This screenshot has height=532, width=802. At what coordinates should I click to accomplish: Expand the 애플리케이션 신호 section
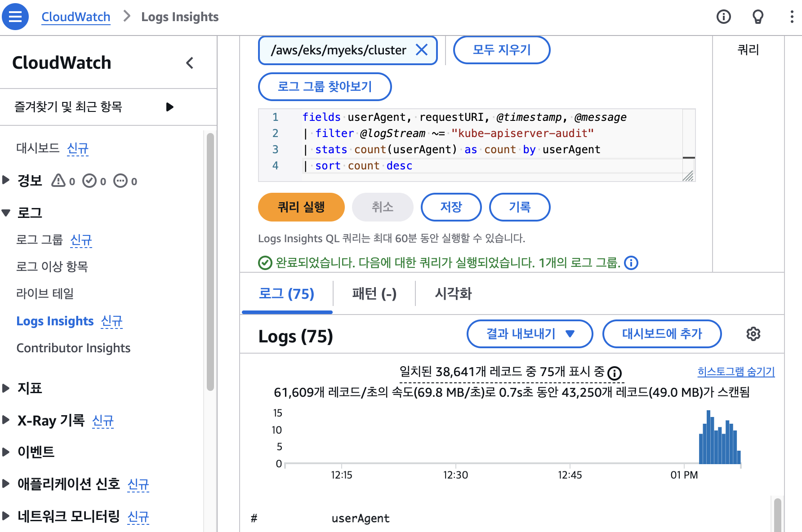coord(6,484)
